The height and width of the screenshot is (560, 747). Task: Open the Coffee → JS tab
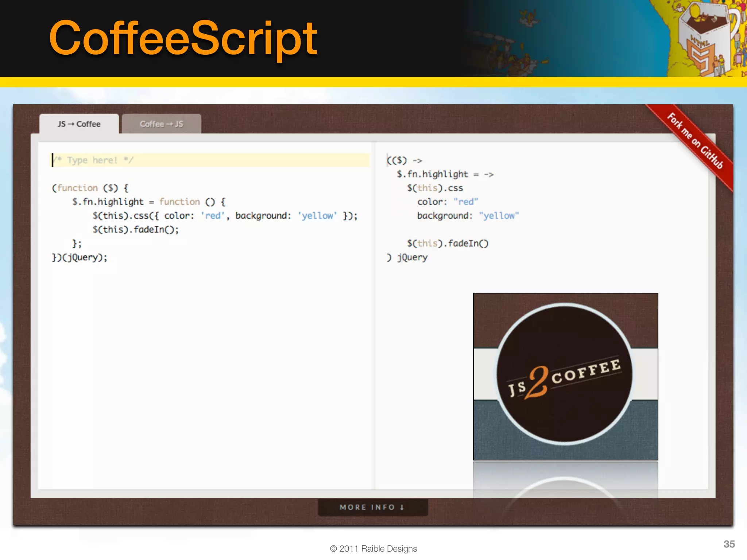click(x=161, y=124)
